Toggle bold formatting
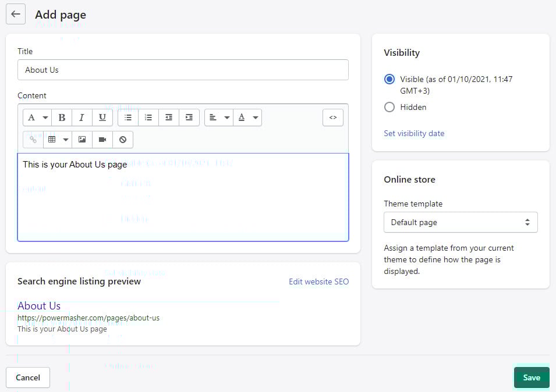 (62, 117)
